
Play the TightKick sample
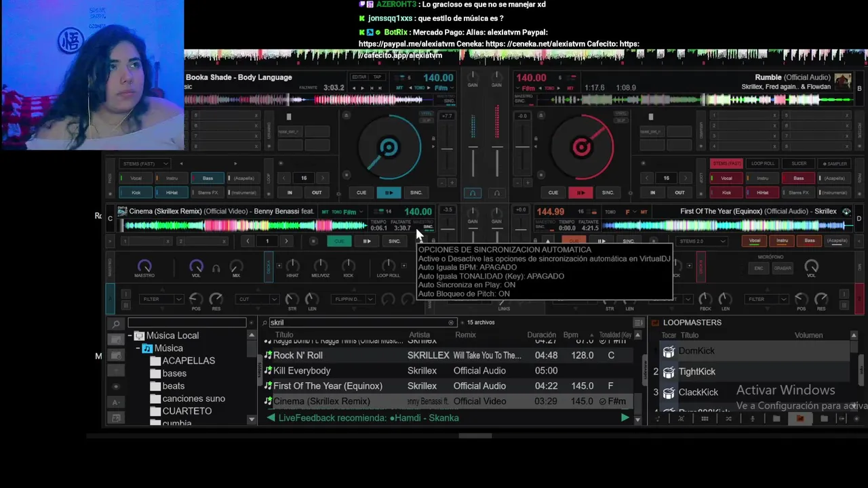click(x=669, y=371)
